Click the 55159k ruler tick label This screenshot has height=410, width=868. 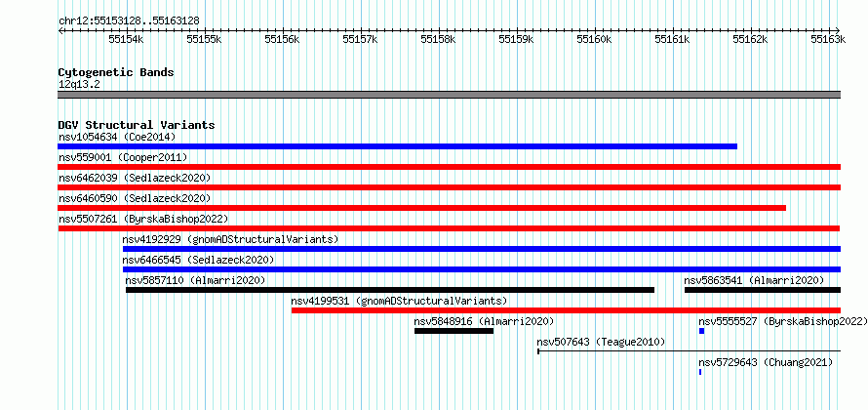[517, 40]
